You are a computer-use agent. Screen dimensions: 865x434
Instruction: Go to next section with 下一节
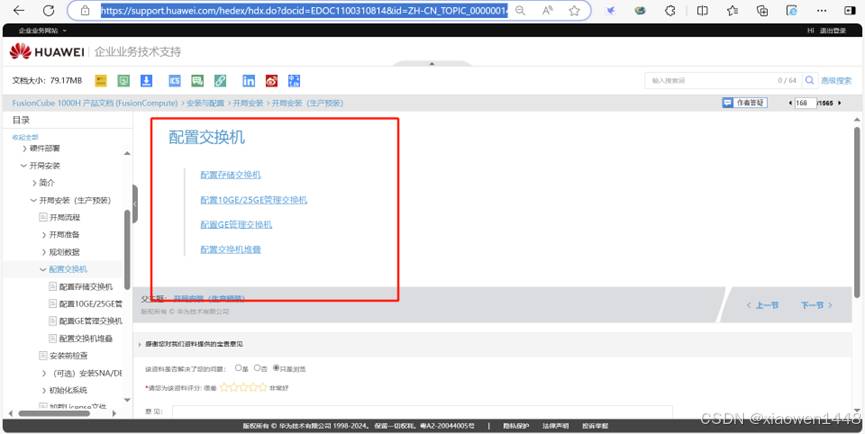click(815, 305)
